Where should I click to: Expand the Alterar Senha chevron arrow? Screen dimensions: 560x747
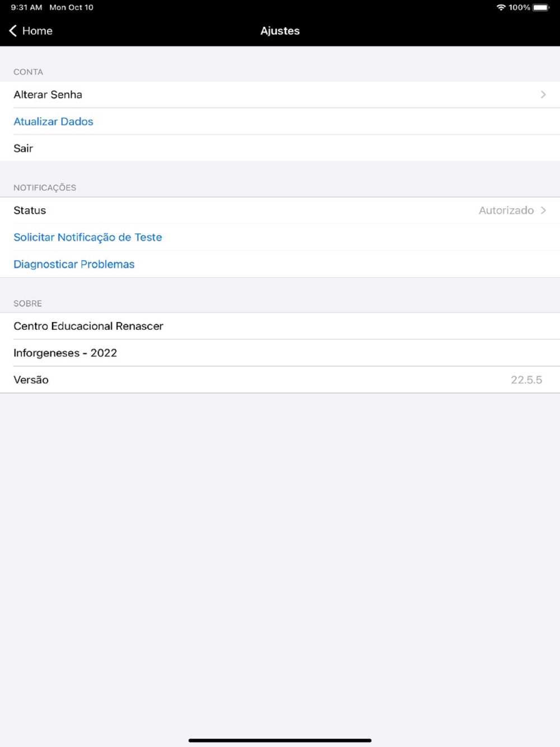[543, 95]
